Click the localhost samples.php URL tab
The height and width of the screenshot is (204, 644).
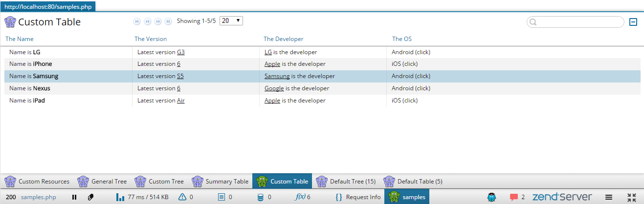48,7
